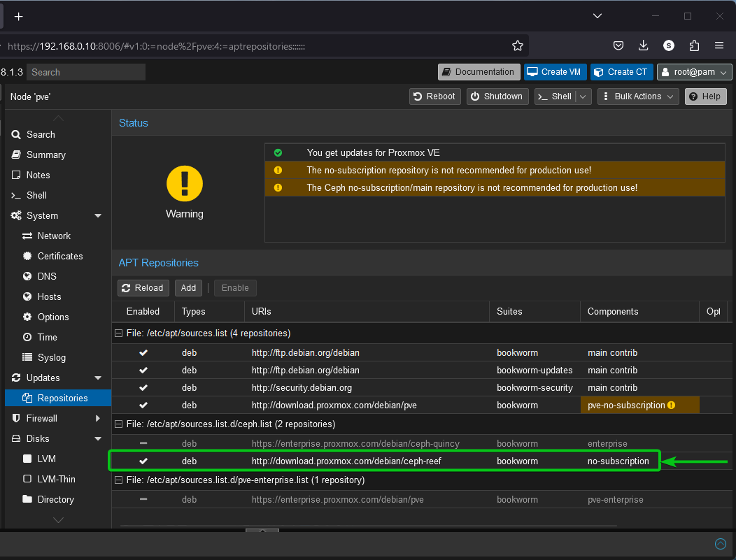Collapse the /etc/apt/sources.list group
Screen dimensions: 736x560
(x=119, y=333)
